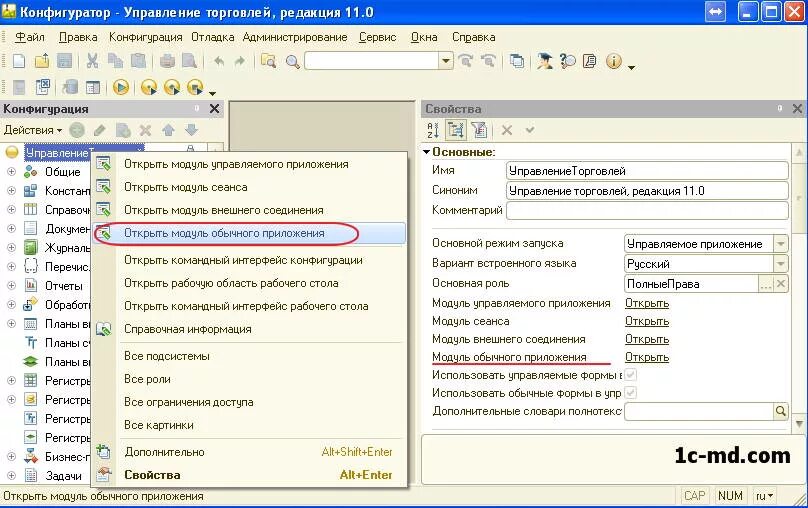Click the Syntax assistant graduate icon
Image resolution: width=808 pixels, height=508 pixels.
coord(545,61)
